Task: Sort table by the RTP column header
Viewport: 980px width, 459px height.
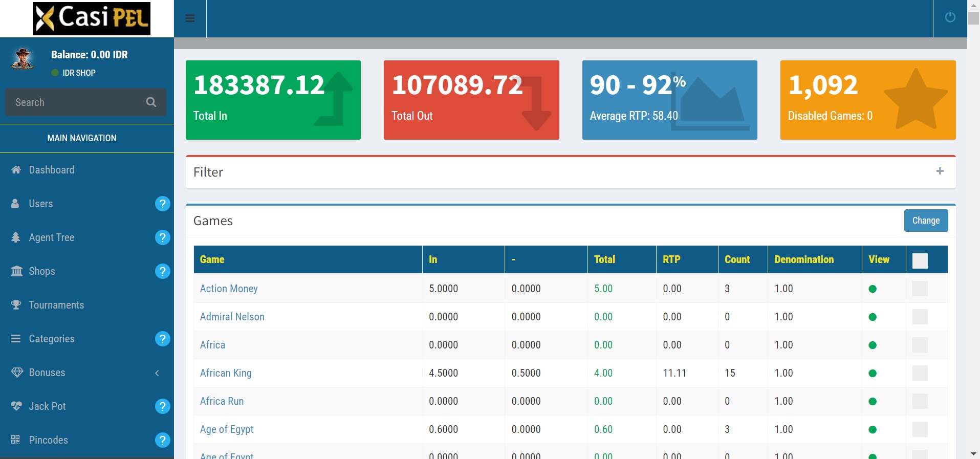Action: [x=671, y=259]
